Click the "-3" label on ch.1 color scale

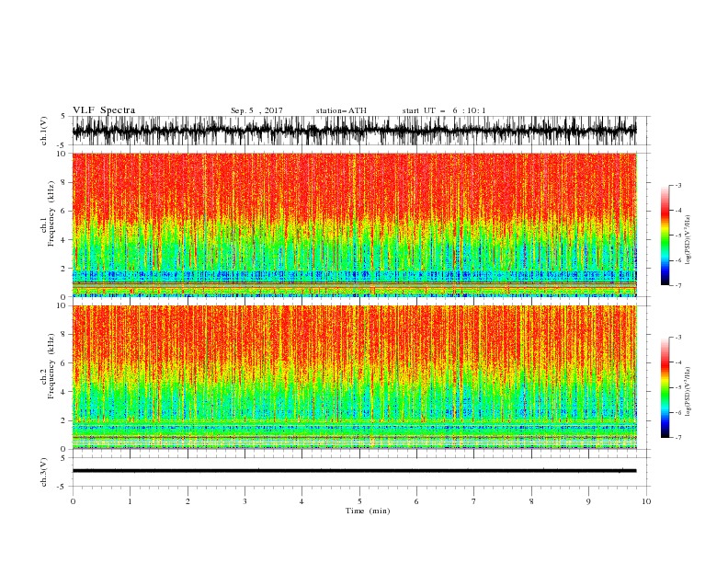[678, 185]
